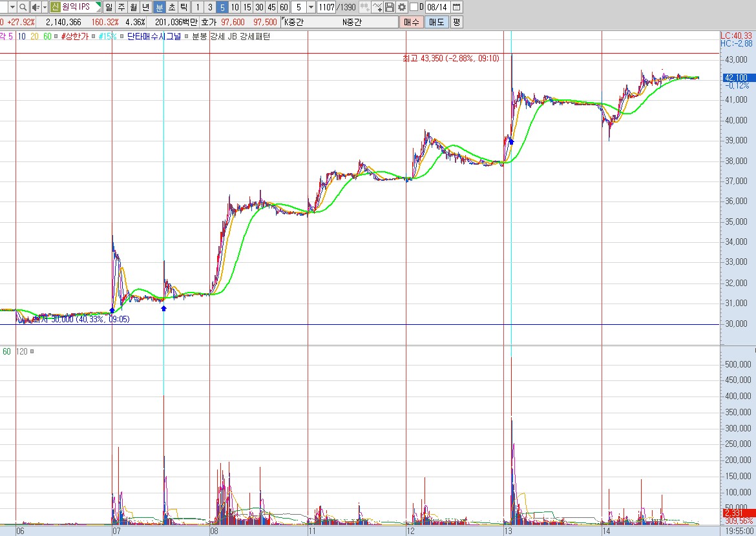
Task: Set interval to 10 minutes
Action: pos(235,7)
